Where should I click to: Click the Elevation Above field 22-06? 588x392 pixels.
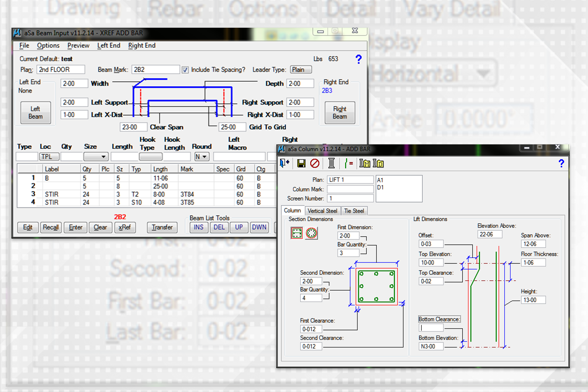click(490, 234)
